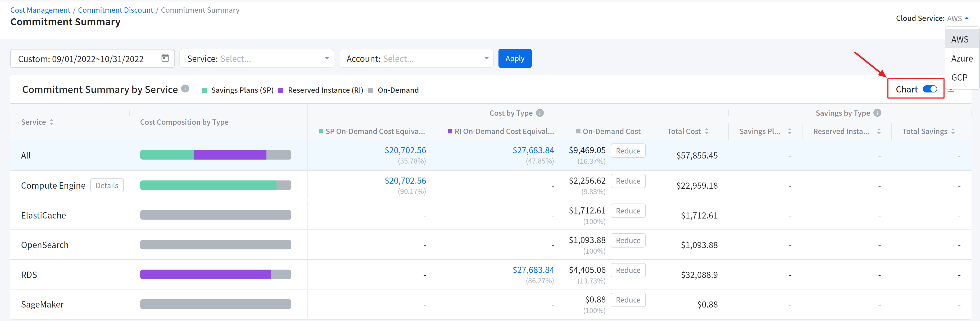This screenshot has height=321, width=980.
Task: Select GCP from cloud service menu
Action: [959, 77]
